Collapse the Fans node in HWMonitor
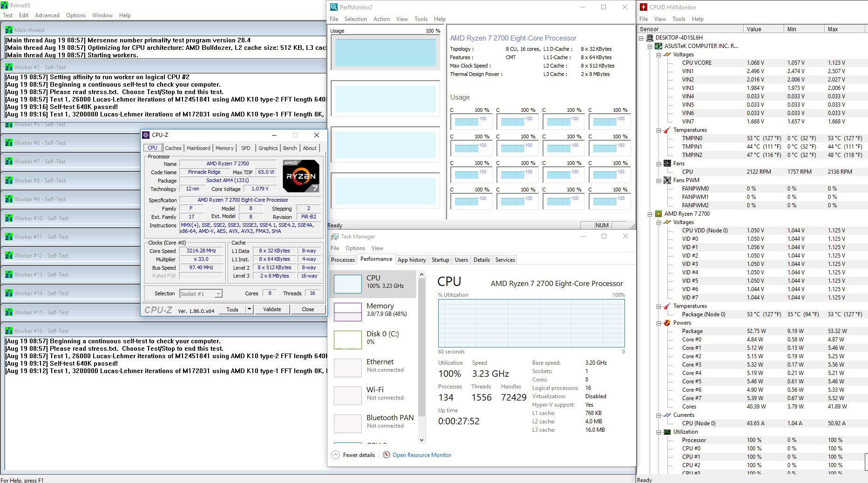This screenshot has width=868, height=483. (x=659, y=163)
